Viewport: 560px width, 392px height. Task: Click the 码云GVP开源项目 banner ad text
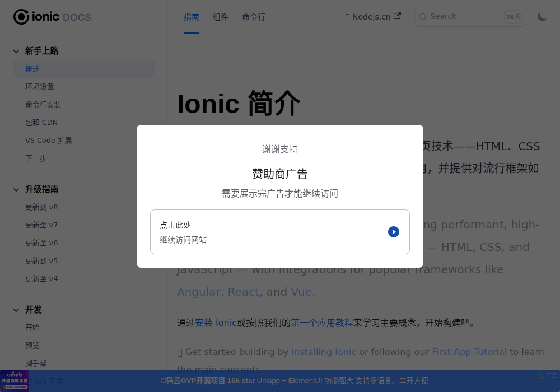[x=295, y=381]
